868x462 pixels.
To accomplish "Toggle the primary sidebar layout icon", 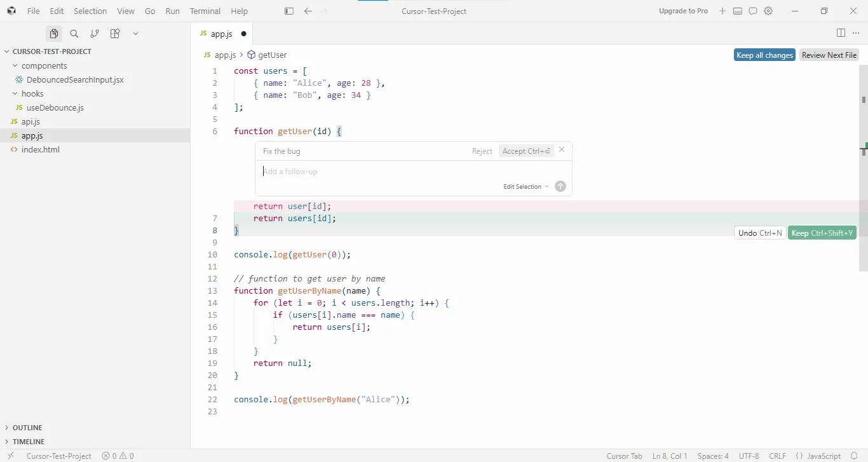I will tap(289, 11).
